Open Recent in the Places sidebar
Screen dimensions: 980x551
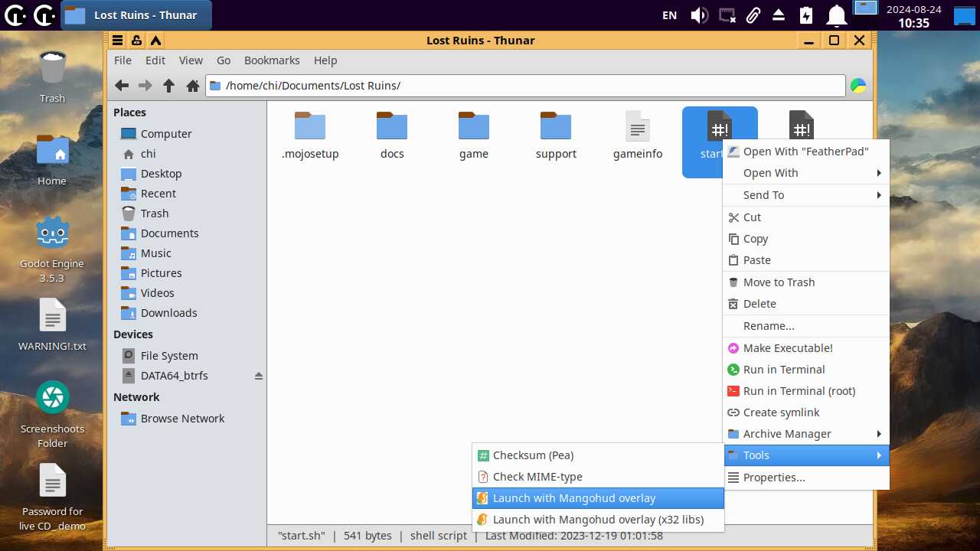(186, 194)
